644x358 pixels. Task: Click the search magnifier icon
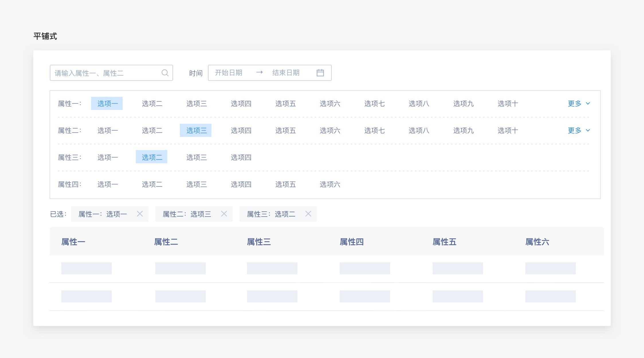(x=165, y=73)
